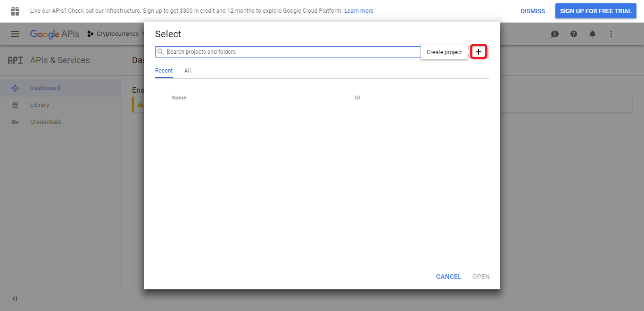Collapse the left sidebar panel
This screenshot has height=311, width=644.
click(15, 299)
